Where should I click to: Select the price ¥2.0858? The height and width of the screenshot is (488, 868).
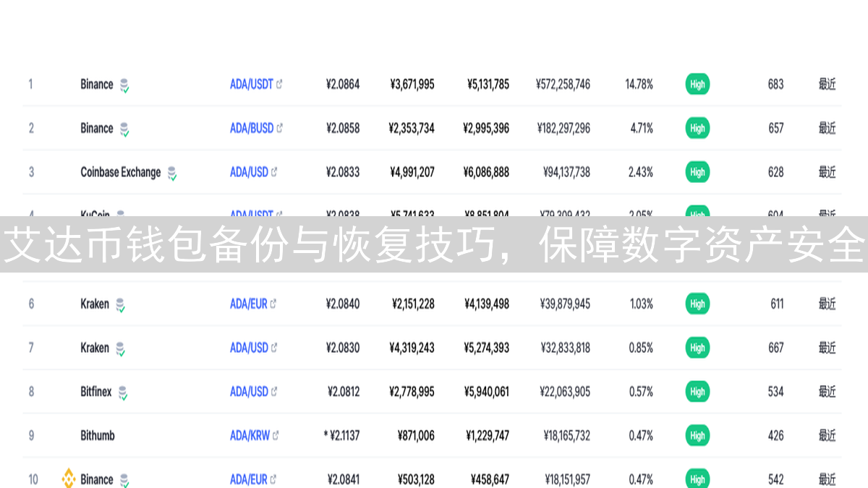(343, 128)
